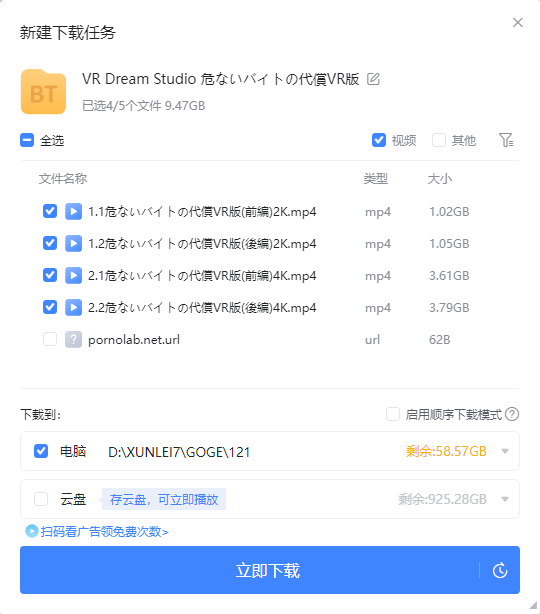This screenshot has height=614, width=540.
Task: Click the BT folder icon
Action: [43, 92]
